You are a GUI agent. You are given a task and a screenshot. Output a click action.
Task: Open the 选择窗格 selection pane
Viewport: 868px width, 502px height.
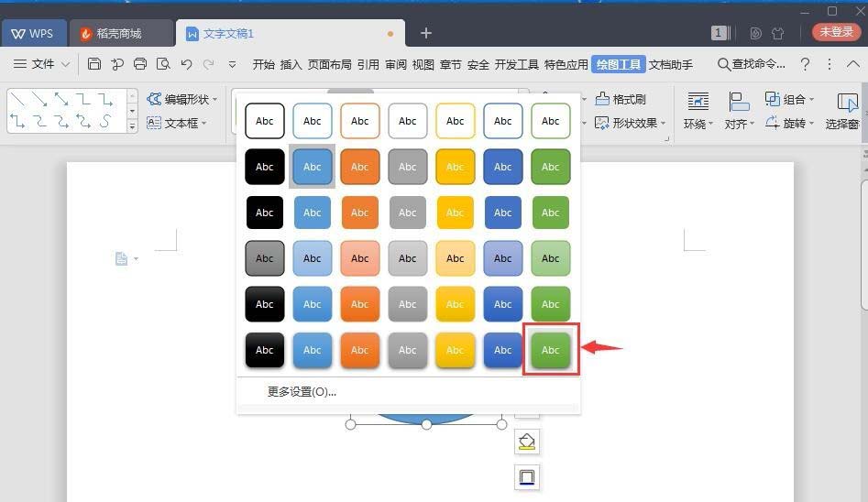click(845, 111)
